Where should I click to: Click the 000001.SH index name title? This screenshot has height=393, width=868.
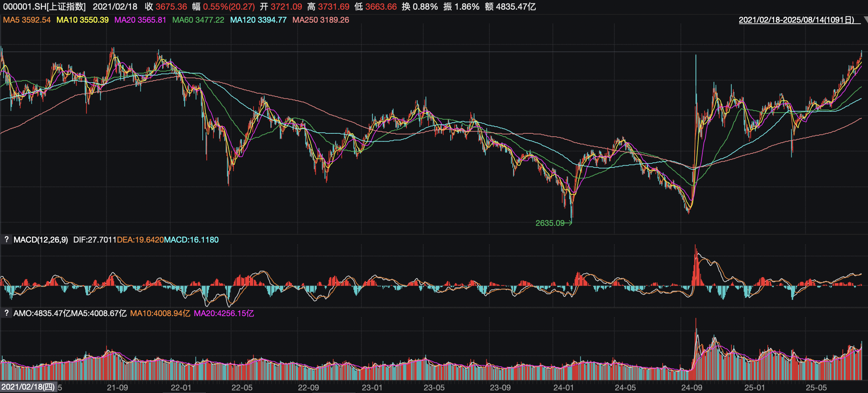click(45, 7)
